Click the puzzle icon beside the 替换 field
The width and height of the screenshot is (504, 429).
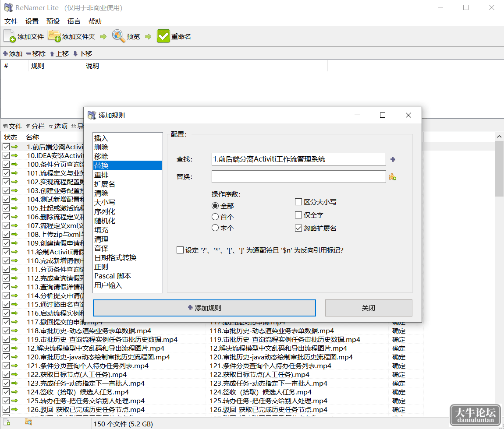point(393,177)
